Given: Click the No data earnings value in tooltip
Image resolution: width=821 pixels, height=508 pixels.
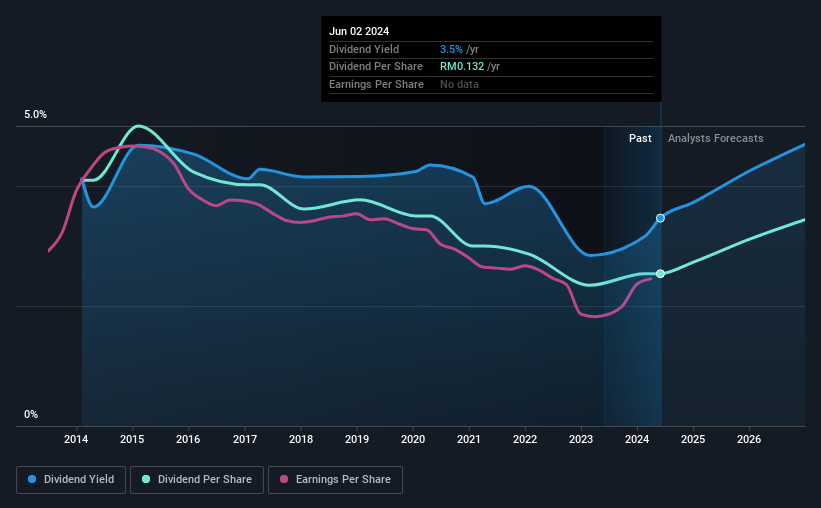Looking at the screenshot, I should (459, 84).
